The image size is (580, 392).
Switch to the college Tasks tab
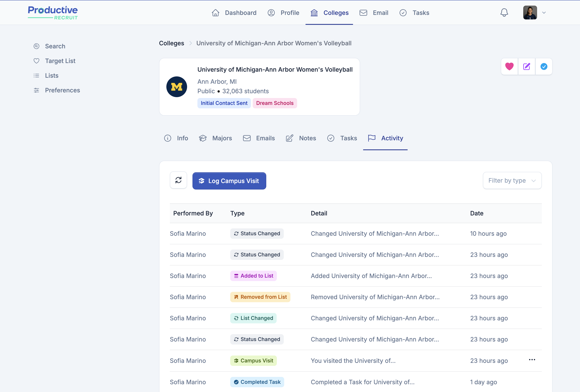point(342,138)
